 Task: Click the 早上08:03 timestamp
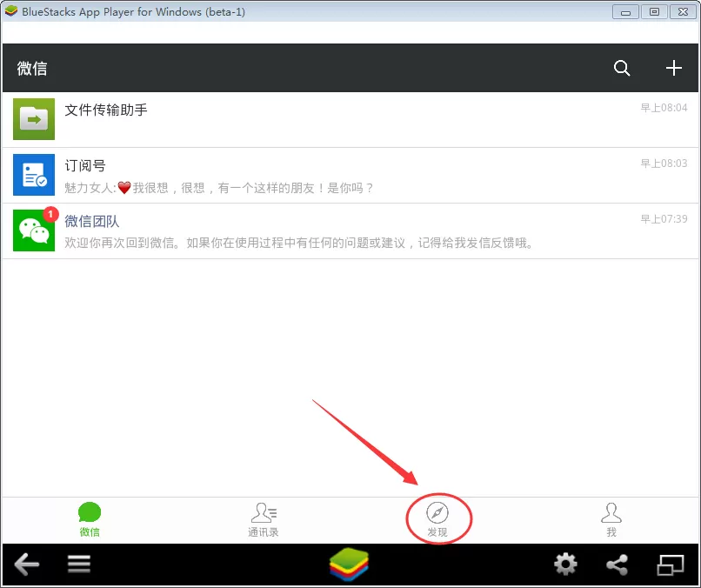click(664, 164)
